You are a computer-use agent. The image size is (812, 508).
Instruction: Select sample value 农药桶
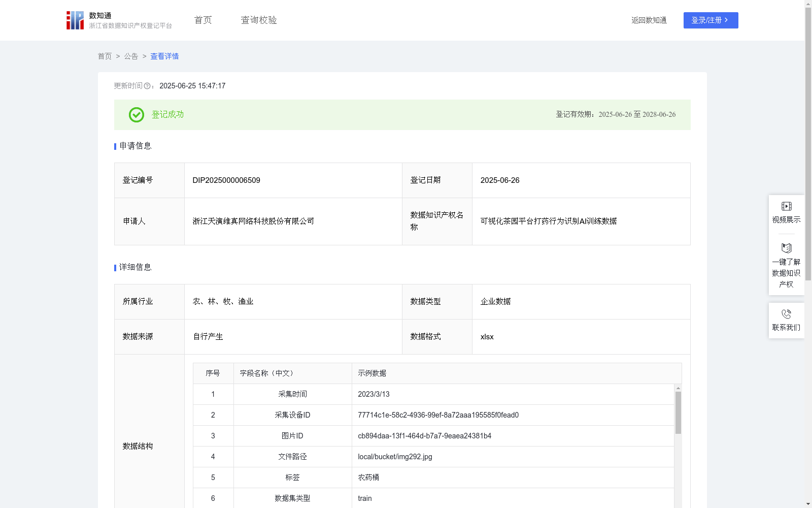tap(368, 478)
